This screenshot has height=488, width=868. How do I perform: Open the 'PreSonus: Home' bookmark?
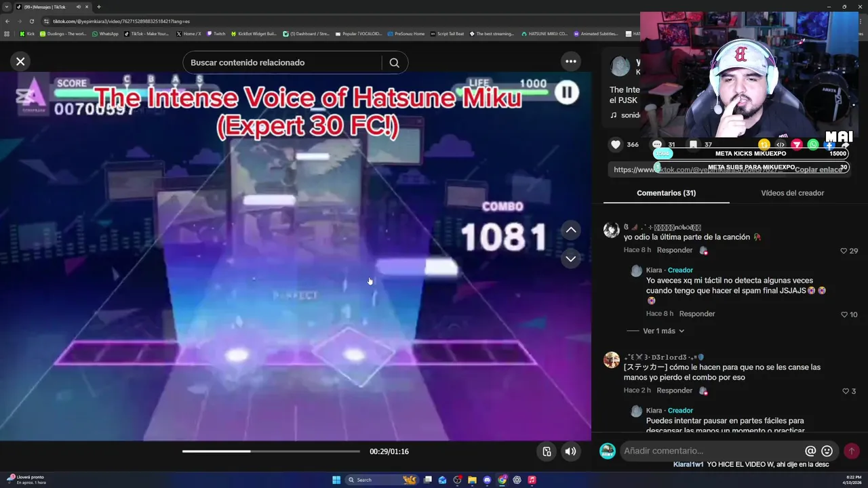406,33
